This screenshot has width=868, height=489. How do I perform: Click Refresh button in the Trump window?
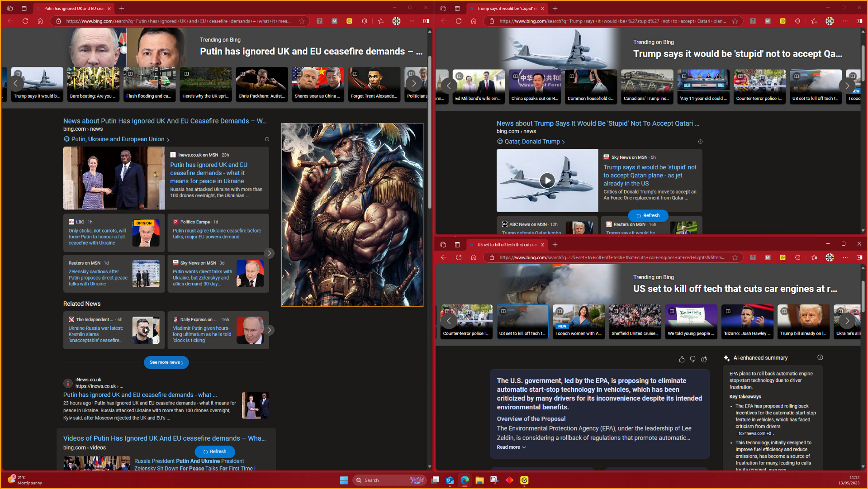click(x=648, y=216)
